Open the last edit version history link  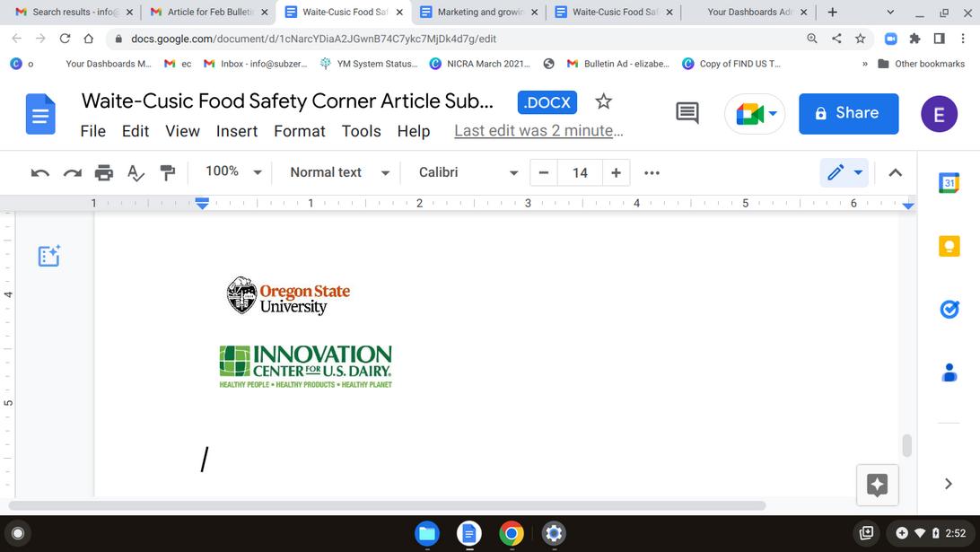[x=538, y=131]
